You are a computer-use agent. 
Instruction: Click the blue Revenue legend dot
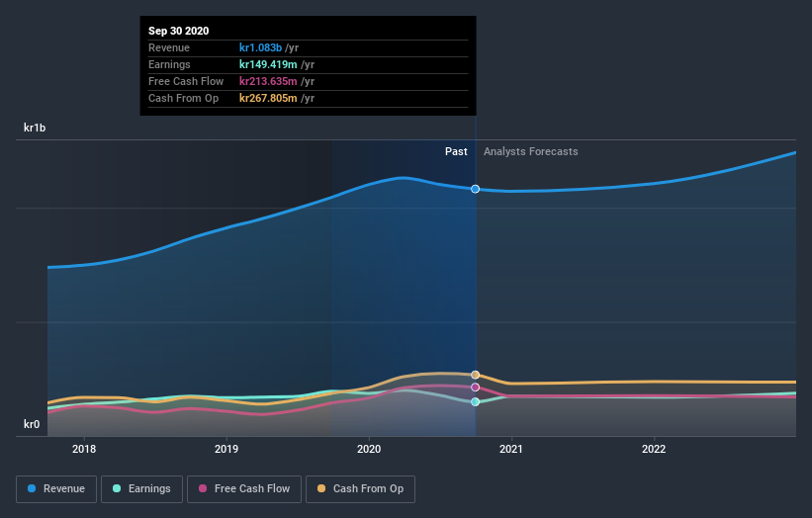click(x=32, y=488)
